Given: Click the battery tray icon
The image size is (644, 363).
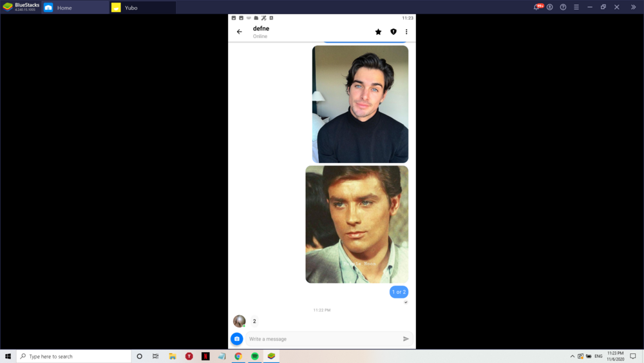Looking at the screenshot, I should 589,357.
